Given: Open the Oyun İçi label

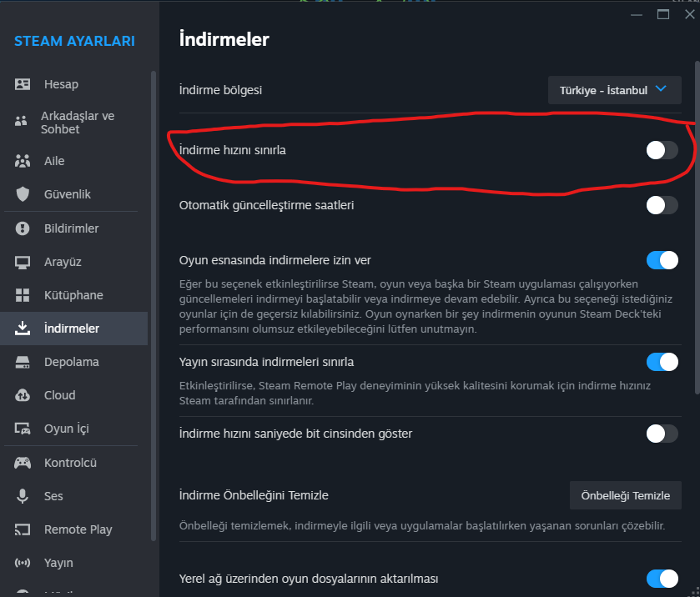Looking at the screenshot, I should (67, 429).
